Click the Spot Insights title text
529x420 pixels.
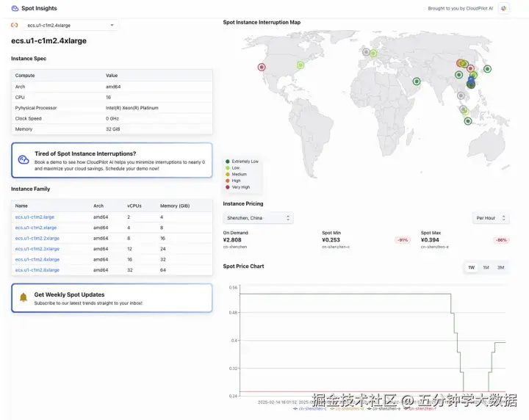tap(39, 8)
